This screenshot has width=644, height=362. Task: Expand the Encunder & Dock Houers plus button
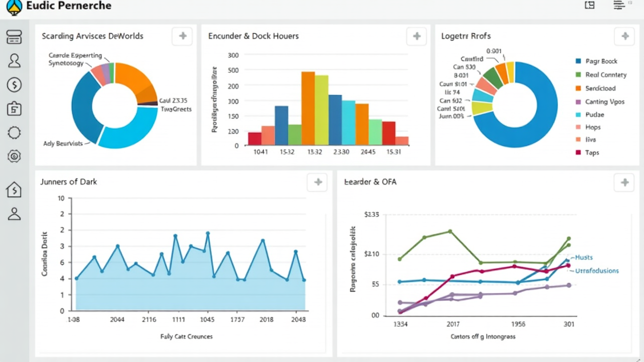pyautogui.click(x=417, y=36)
